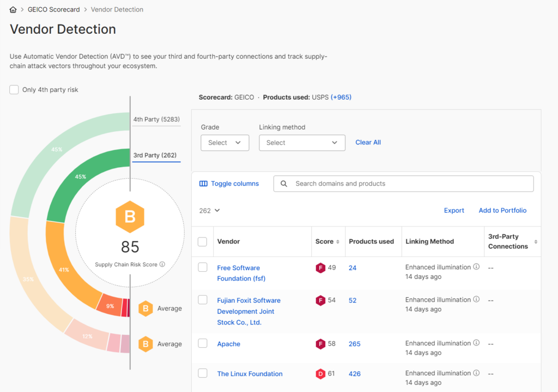Click the central B grade hexagon
Screen dimensions: 558x392
[130, 217]
